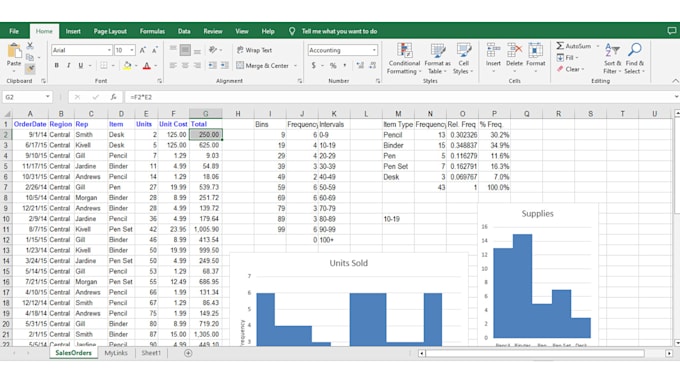Click Decrease Indent icon

click(212, 65)
